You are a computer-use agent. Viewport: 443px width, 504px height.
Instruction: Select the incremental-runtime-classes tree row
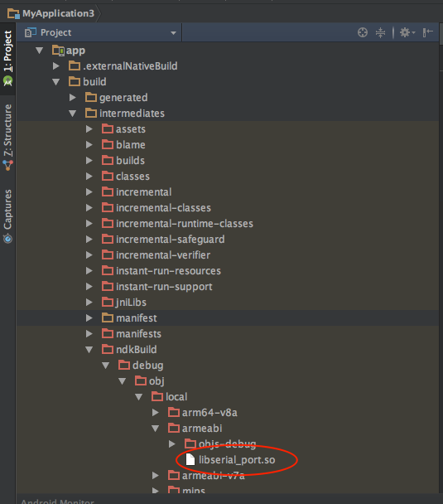pyautogui.click(x=228, y=224)
